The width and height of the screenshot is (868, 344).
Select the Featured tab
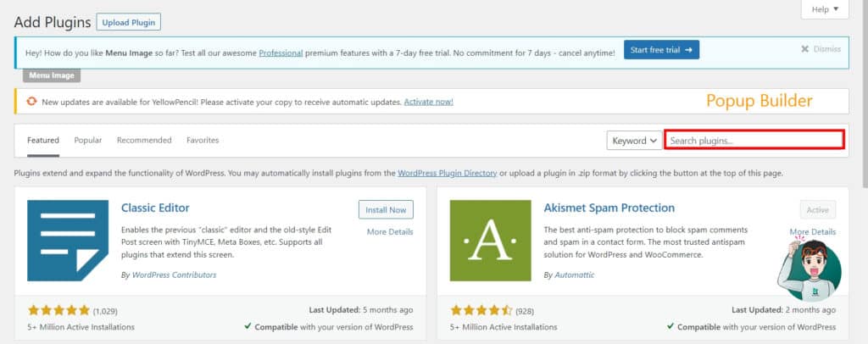coord(43,141)
